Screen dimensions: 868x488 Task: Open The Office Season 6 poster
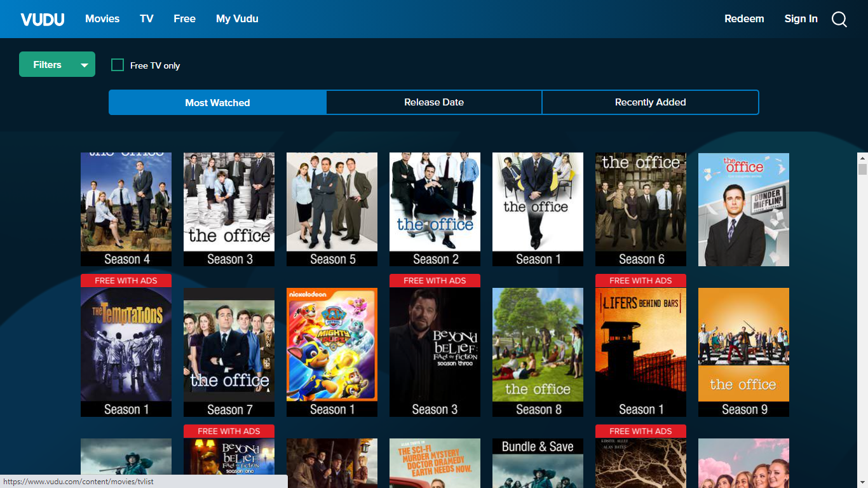click(641, 209)
